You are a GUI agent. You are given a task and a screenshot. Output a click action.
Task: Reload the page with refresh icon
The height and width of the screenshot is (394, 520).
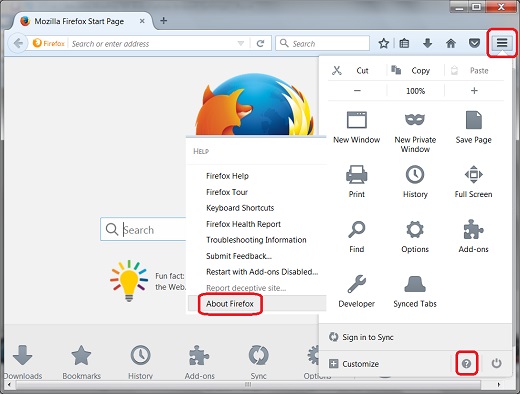(260, 43)
